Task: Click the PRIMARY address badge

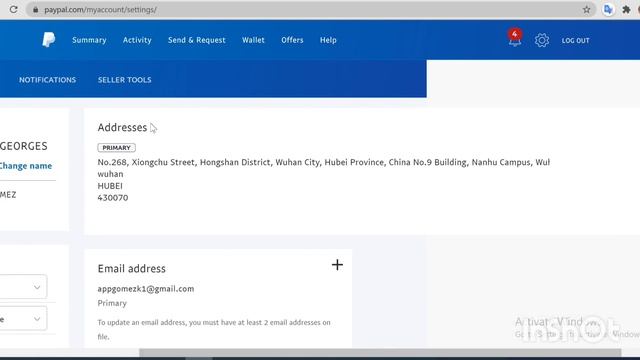Action: (116, 148)
